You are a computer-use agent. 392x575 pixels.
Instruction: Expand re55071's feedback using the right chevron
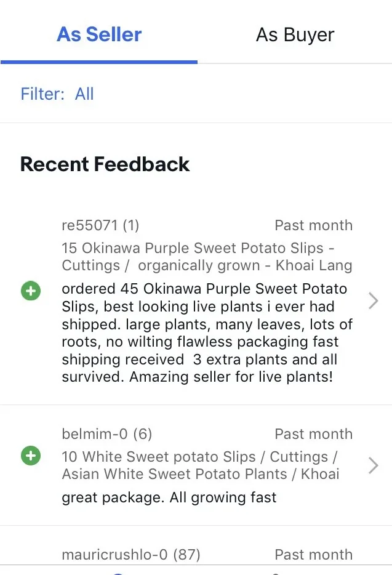(x=373, y=300)
